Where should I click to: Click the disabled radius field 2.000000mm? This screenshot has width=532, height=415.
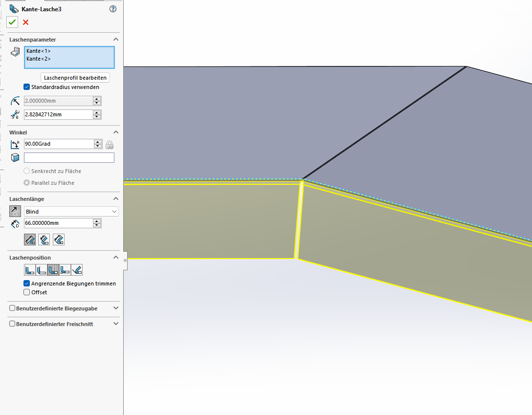click(x=58, y=101)
